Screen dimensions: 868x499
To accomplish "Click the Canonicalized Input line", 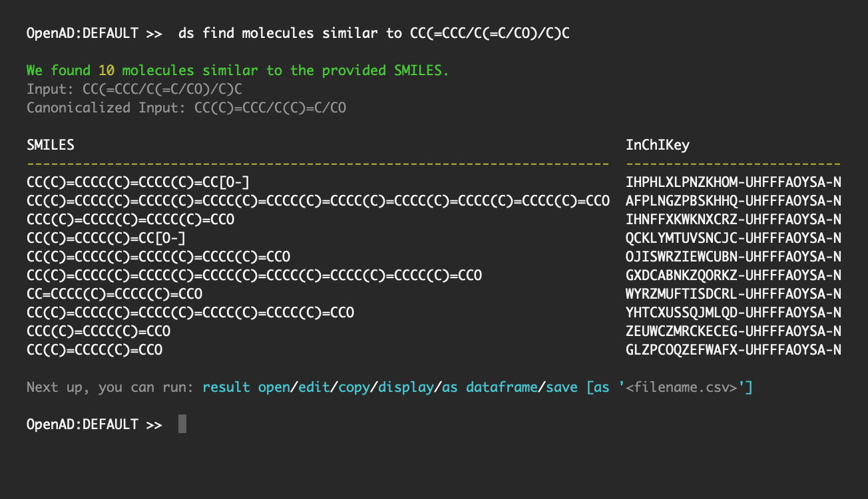I will [x=186, y=108].
